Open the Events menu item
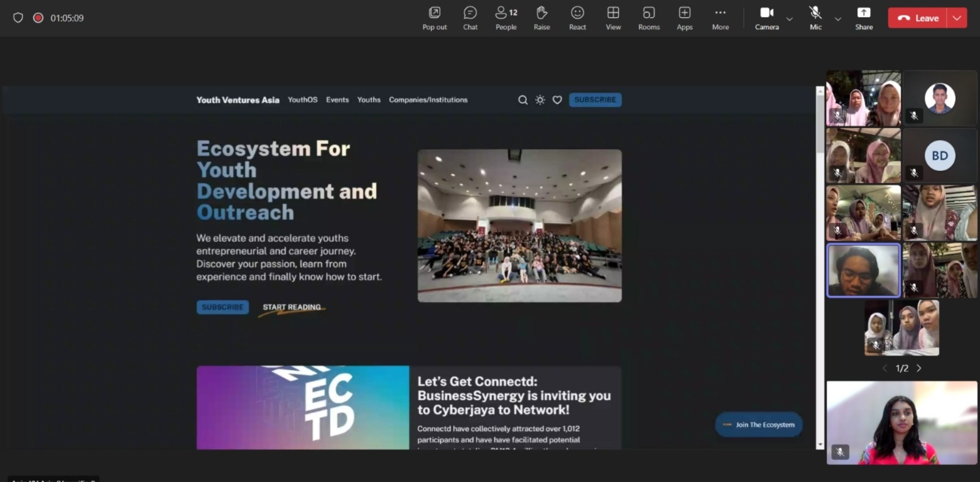This screenshot has width=980, height=482. 337,100
